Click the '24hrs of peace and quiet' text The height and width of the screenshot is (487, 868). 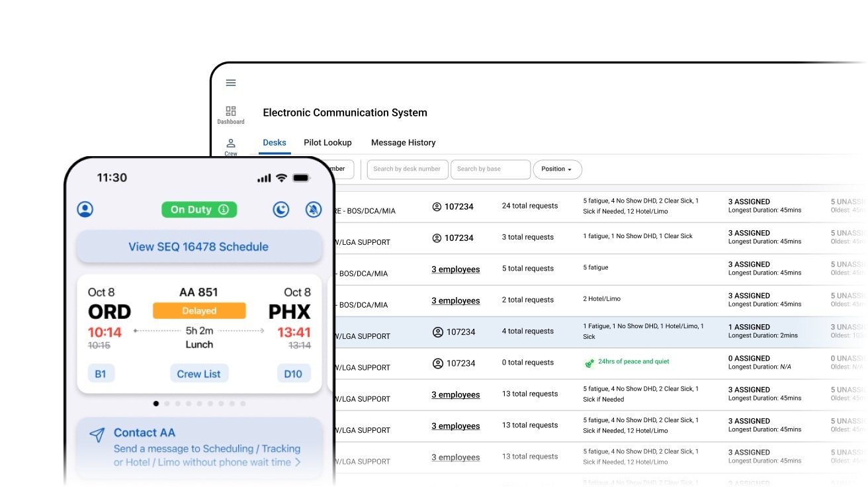(x=634, y=362)
